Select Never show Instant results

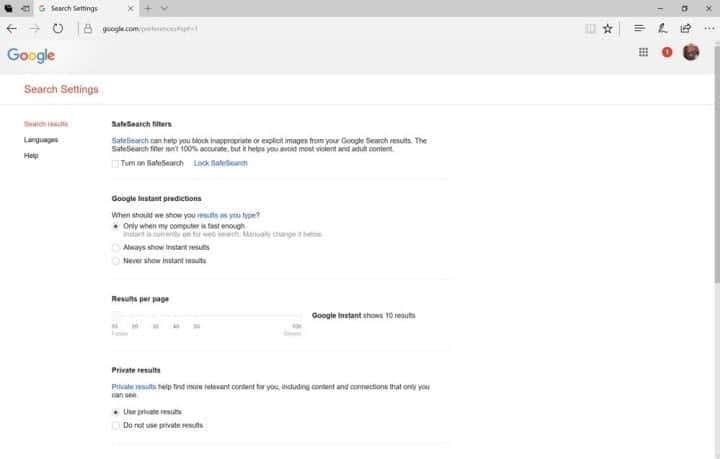116,261
